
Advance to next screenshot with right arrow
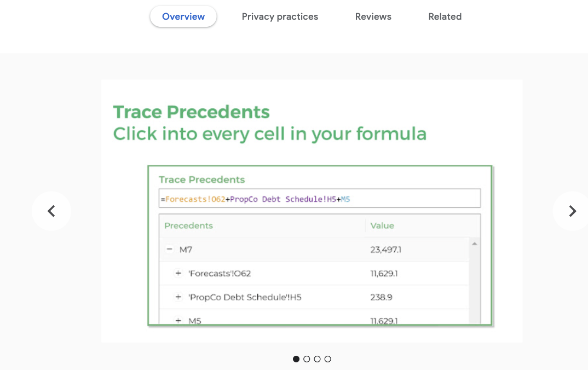click(572, 211)
